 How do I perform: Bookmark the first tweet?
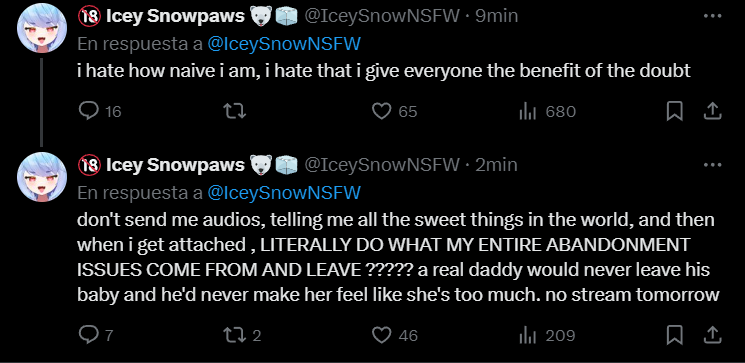(674, 112)
